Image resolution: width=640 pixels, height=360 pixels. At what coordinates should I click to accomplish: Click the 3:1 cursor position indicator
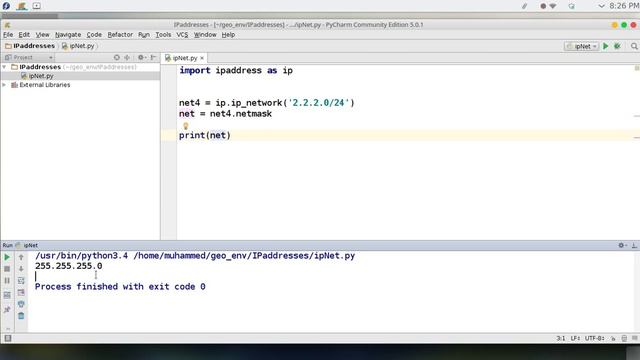[561, 338]
